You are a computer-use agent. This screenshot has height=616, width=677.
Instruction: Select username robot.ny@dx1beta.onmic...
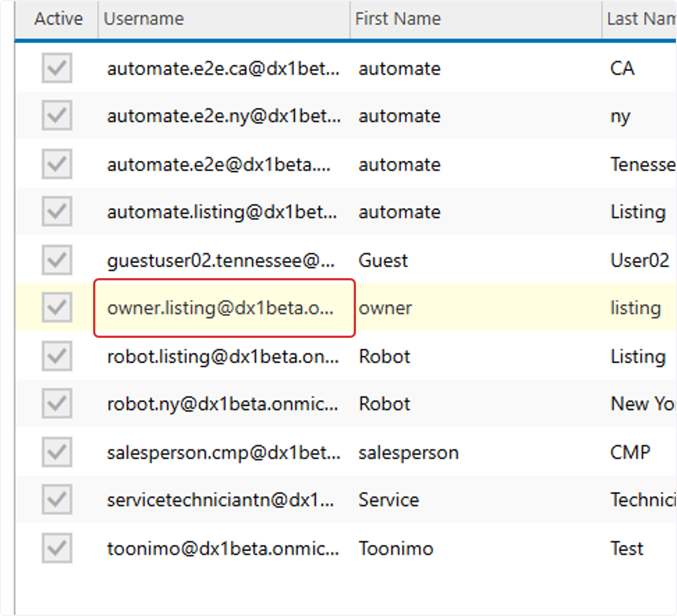click(222, 404)
